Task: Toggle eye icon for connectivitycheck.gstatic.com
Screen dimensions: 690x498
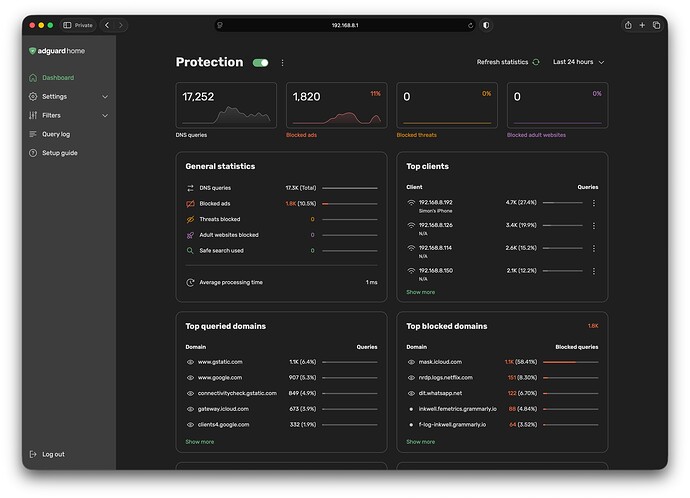Action: click(190, 393)
